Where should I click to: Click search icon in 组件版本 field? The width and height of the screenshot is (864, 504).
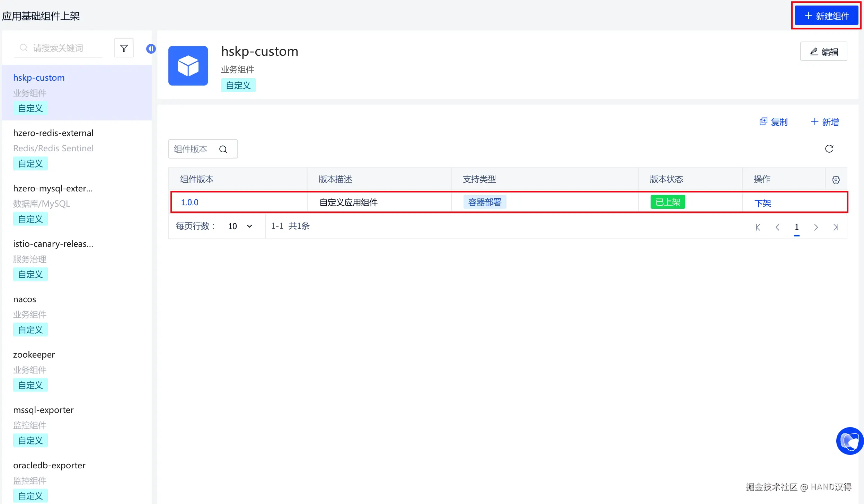pos(223,149)
